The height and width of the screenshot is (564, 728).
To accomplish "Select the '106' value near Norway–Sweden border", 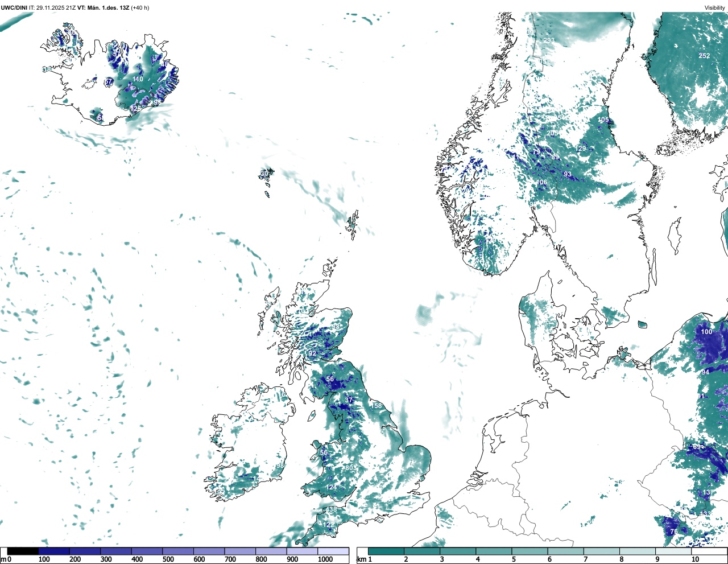I will tap(542, 183).
